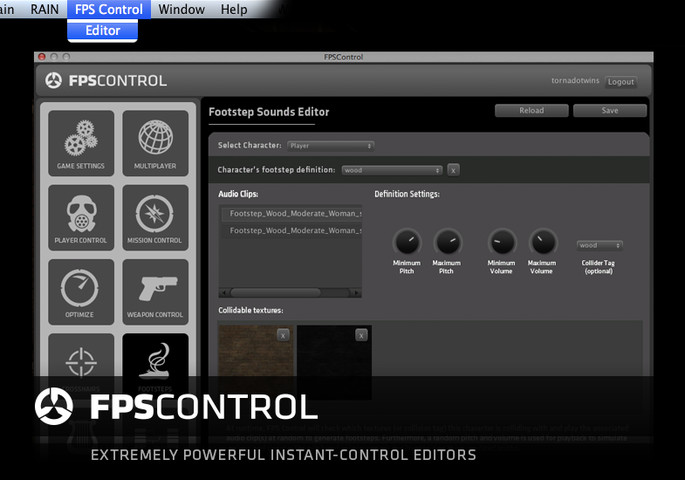Click the Audio Clips label

238,194
